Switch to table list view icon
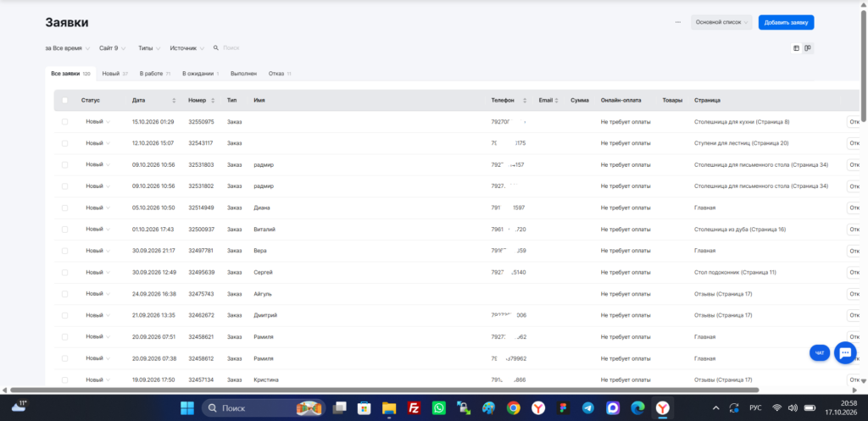This screenshot has width=868, height=421. click(x=796, y=48)
